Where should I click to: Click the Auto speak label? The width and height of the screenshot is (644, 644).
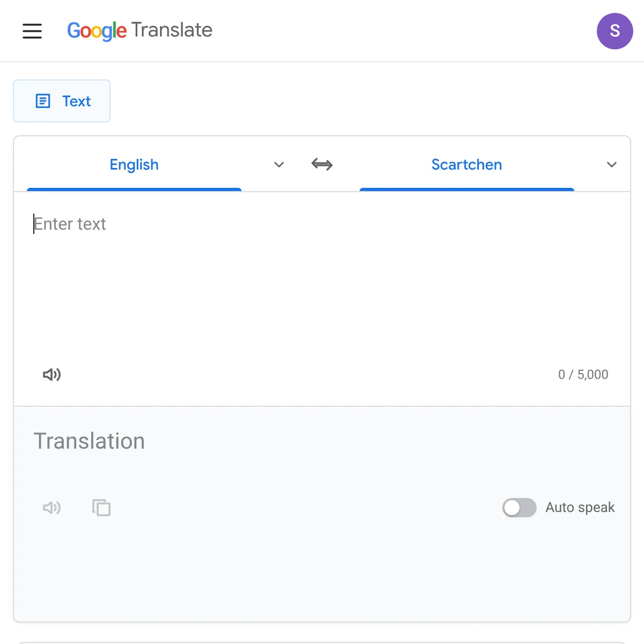(x=580, y=508)
